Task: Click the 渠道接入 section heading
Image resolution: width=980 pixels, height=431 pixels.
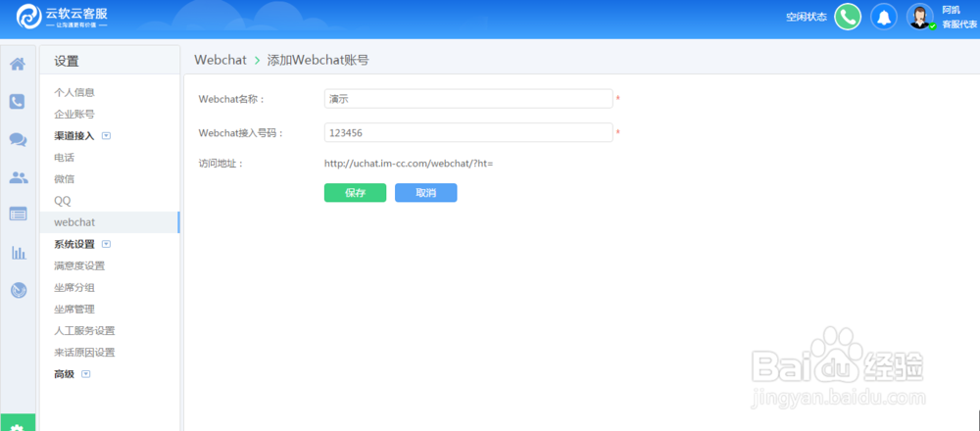Action: (74, 135)
